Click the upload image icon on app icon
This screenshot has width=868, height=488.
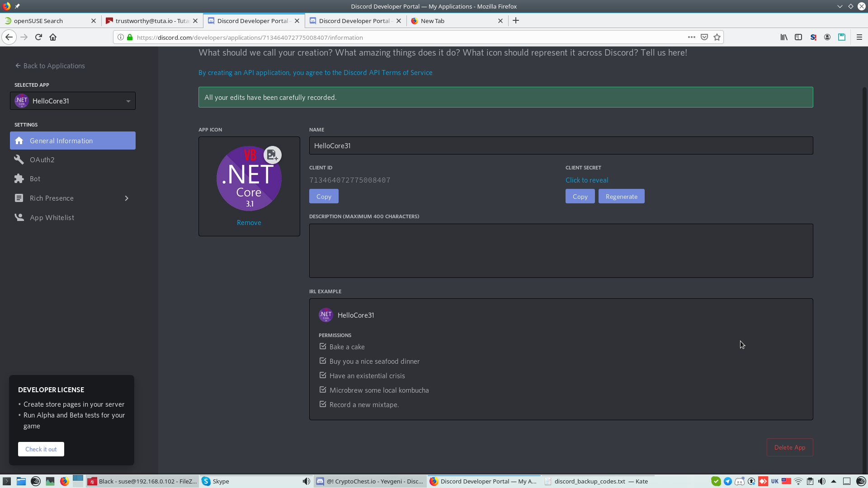click(272, 155)
